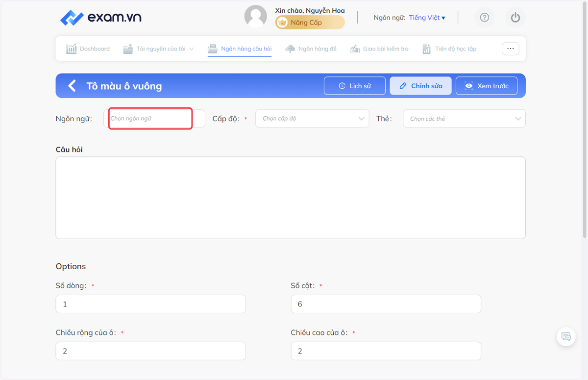
Task: Click the Options heading text
Action: [x=71, y=266]
